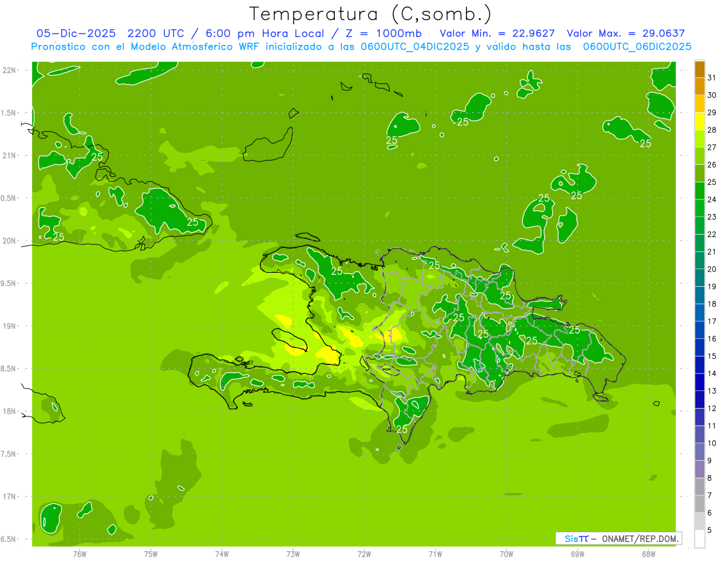Image resolution: width=728 pixels, height=562 pixels.
Task: Click the color scale label 23
Action: 712,217
